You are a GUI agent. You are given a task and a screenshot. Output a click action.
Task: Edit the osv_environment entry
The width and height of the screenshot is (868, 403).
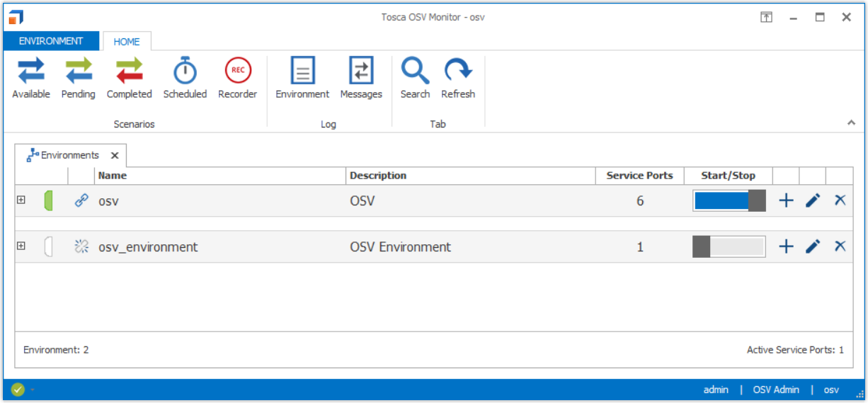813,246
